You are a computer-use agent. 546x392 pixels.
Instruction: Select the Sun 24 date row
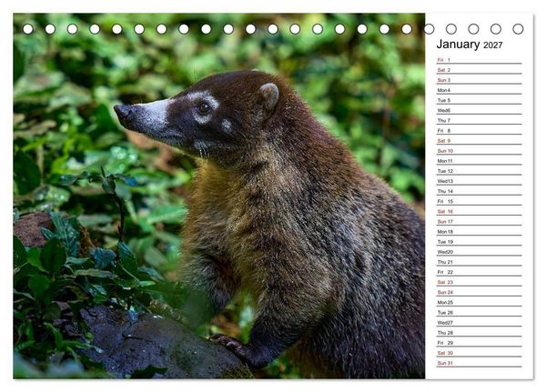pos(480,292)
